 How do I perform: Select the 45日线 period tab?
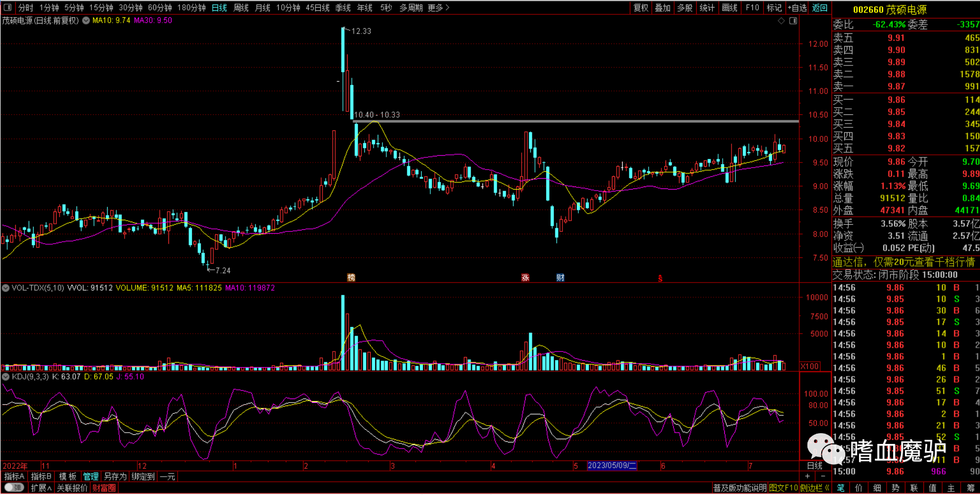[x=317, y=8]
